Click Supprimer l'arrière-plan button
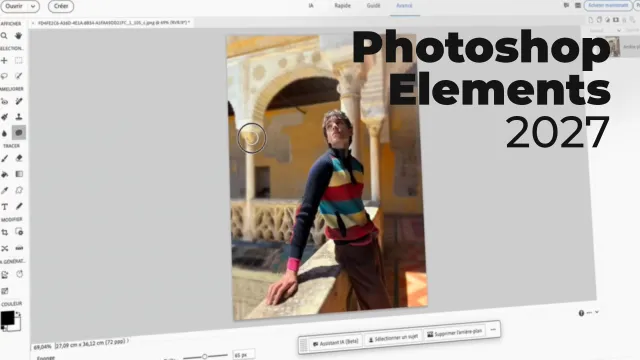Image resolution: width=640 pixels, height=360 pixels. point(454,333)
